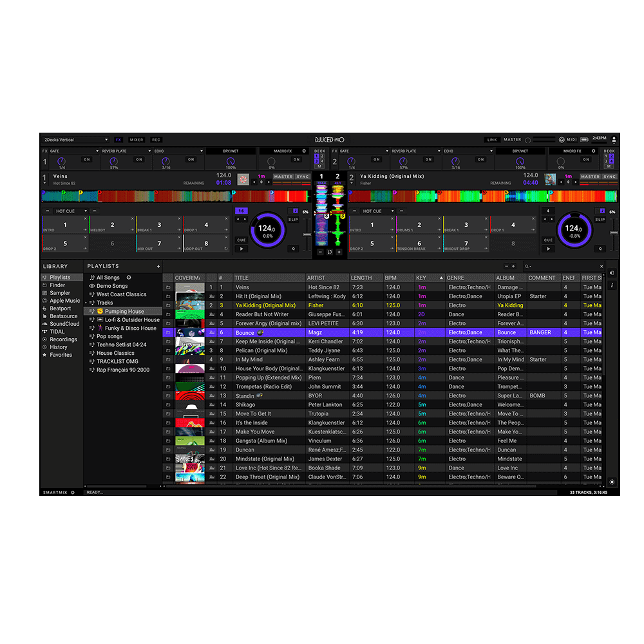644x644 pixels.
Task: Click the REC button in top bar
Action: coord(156,140)
